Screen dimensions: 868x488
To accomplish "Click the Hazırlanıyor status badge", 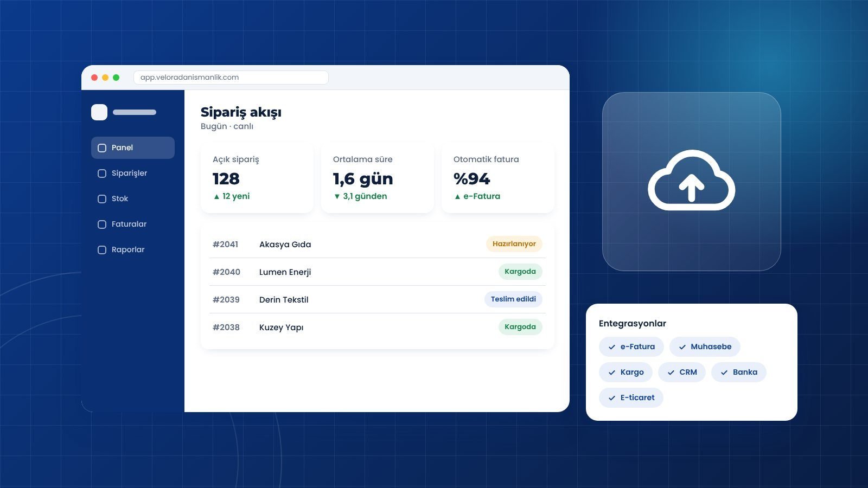I will pos(514,244).
